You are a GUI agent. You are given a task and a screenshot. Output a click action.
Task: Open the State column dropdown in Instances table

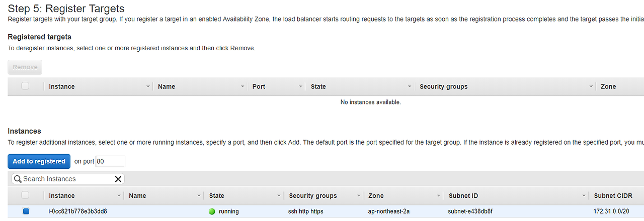(279, 196)
